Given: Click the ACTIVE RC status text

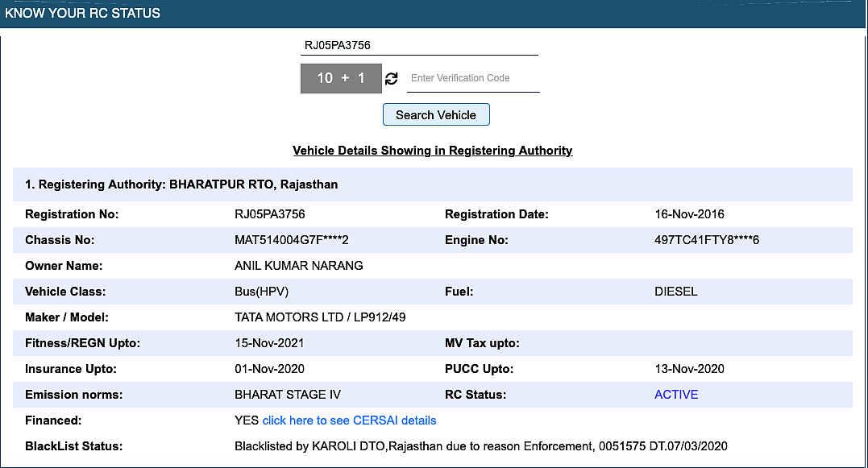Looking at the screenshot, I should click(676, 395).
